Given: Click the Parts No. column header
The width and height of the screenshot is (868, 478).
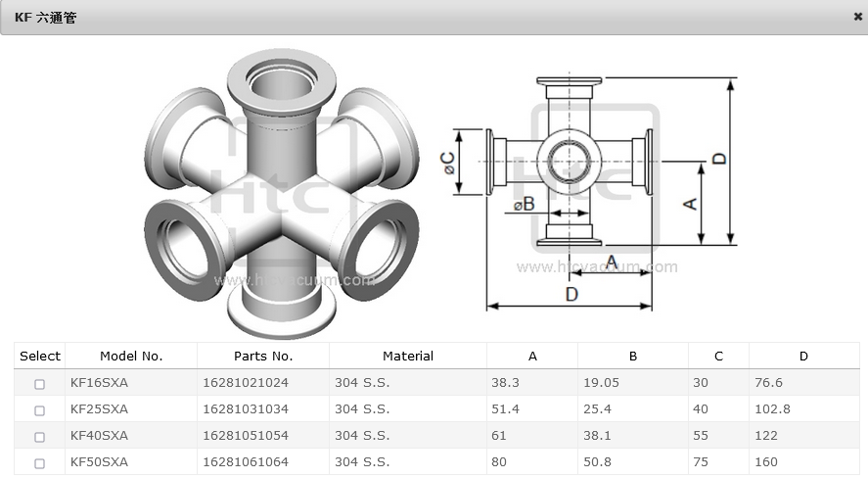Looking at the screenshot, I should coord(263,357).
